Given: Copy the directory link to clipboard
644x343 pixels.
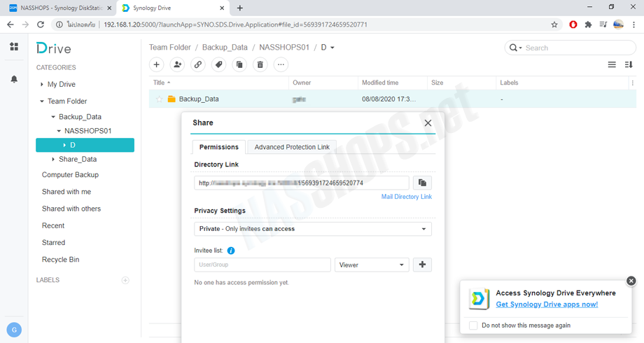Looking at the screenshot, I should pyautogui.click(x=422, y=183).
